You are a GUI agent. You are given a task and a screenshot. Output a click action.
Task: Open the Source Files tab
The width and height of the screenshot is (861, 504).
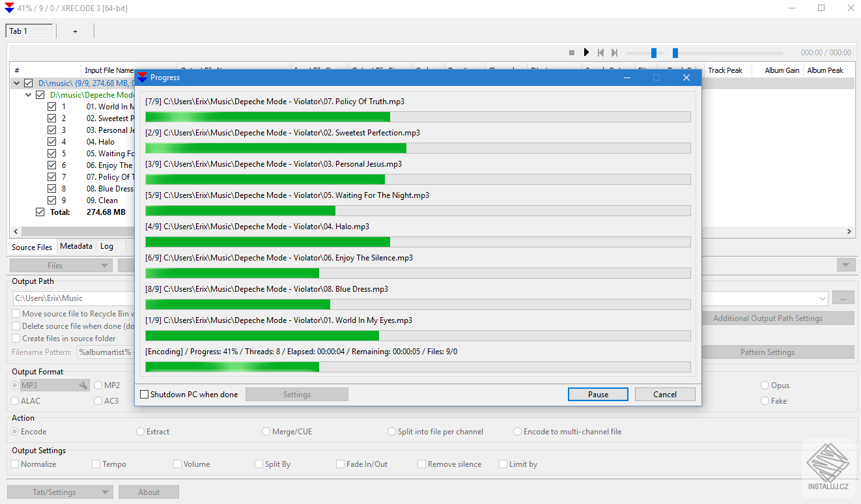(32, 247)
